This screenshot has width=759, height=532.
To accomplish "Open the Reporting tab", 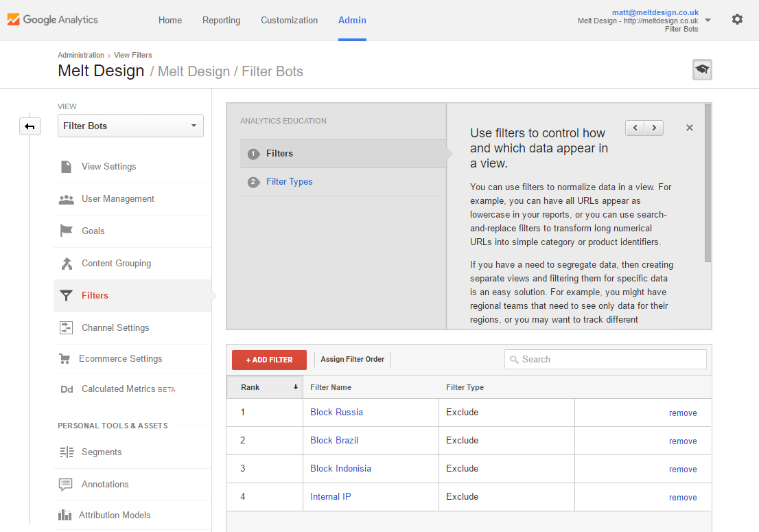I will click(221, 20).
